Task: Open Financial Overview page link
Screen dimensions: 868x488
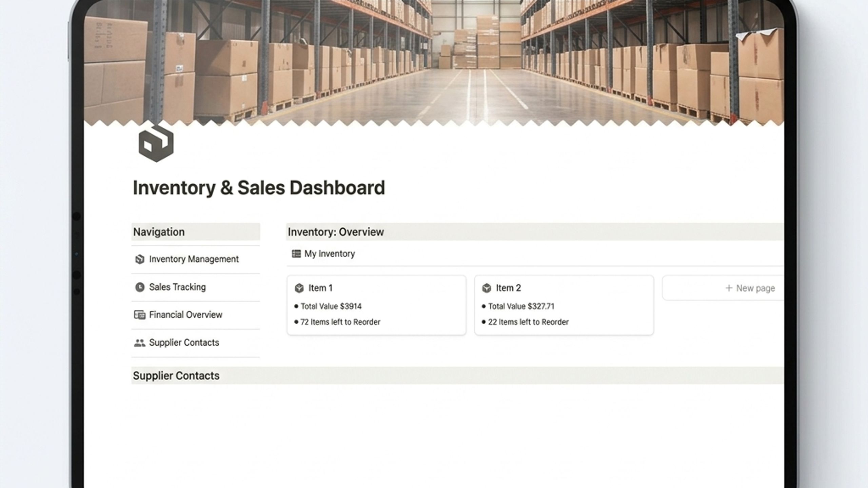Action: 186,315
